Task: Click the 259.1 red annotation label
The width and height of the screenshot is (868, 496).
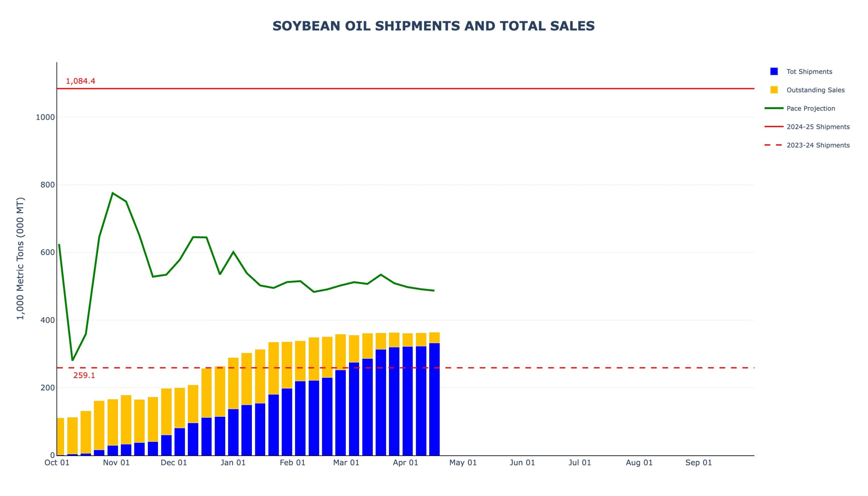Action: [x=84, y=375]
